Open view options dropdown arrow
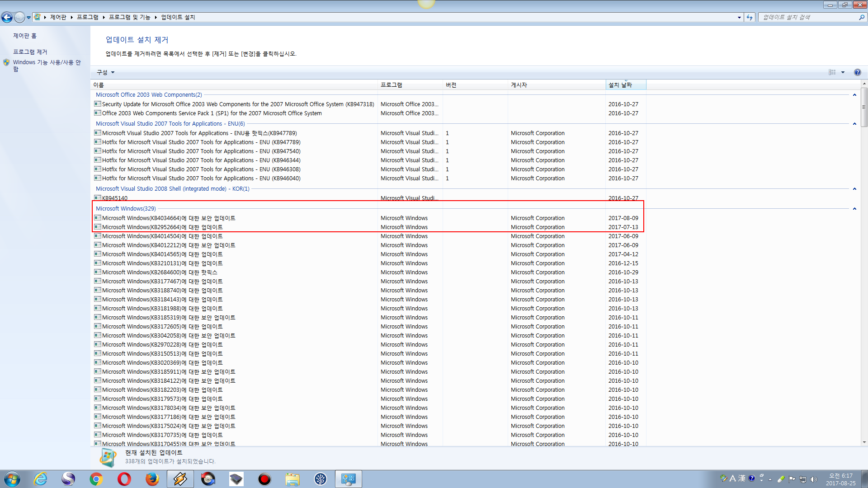The height and width of the screenshot is (488, 868). pyautogui.click(x=843, y=72)
